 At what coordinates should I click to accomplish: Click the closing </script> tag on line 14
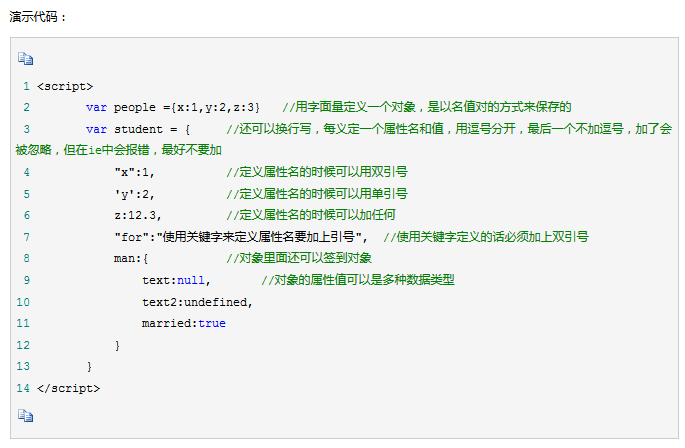point(69,389)
